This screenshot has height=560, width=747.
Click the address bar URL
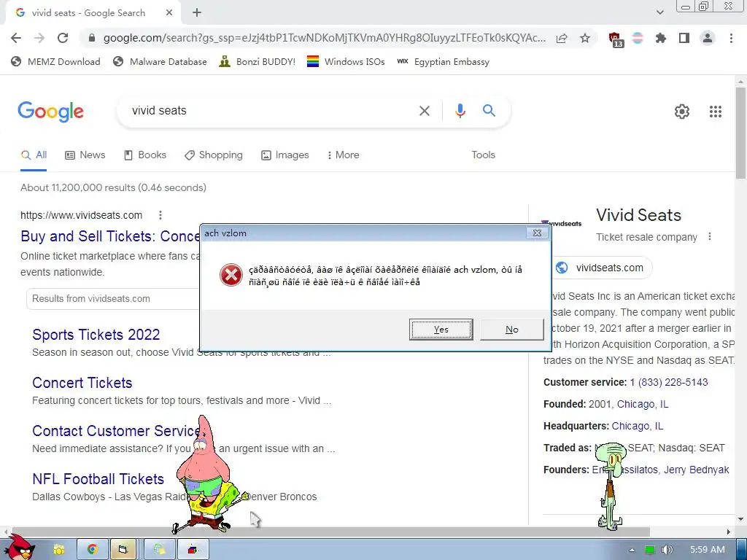coord(324,38)
